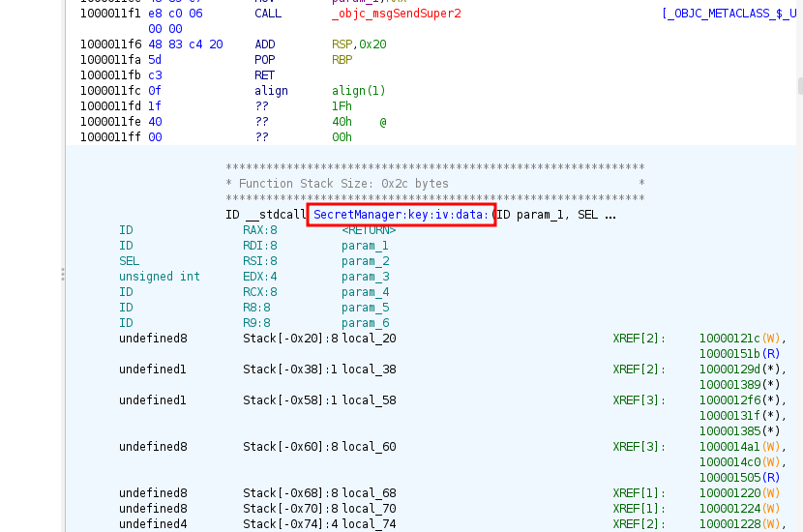This screenshot has width=803, height=532.
Task: Click the param_6 parameter name
Action: coord(365,323)
